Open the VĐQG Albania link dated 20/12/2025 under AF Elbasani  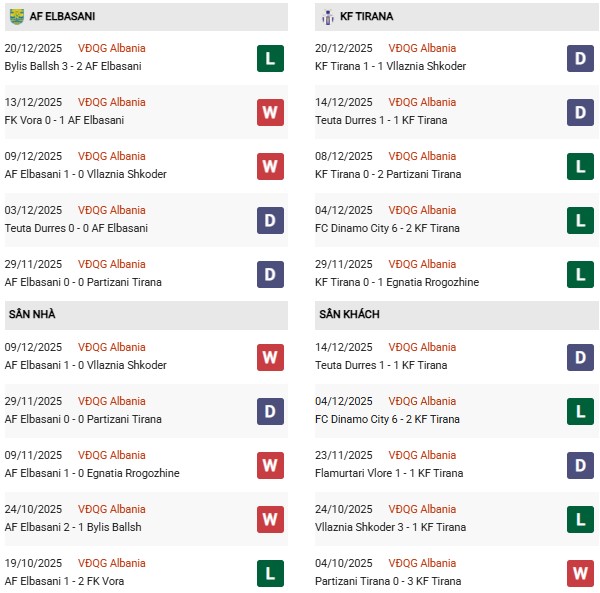[111, 48]
